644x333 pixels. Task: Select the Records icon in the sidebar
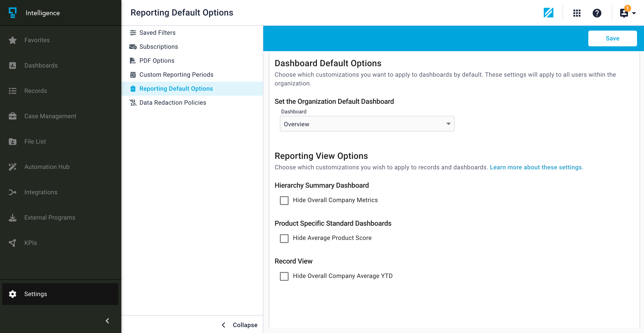[36, 90]
